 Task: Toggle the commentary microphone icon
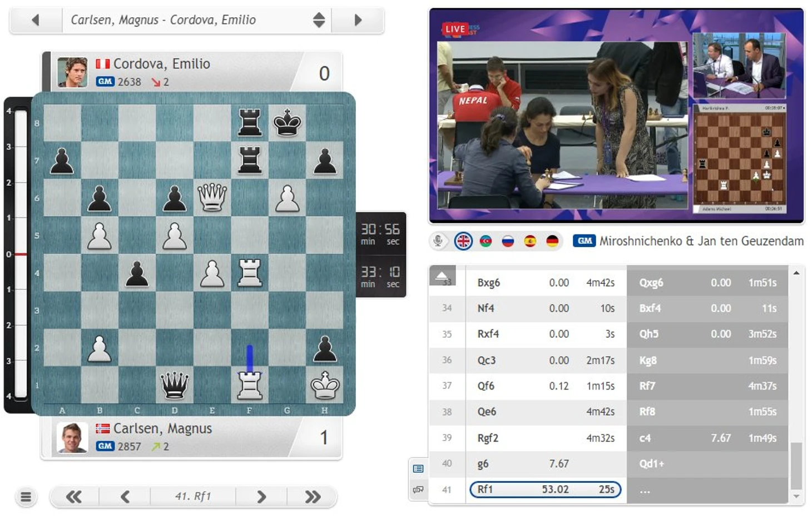[438, 241]
